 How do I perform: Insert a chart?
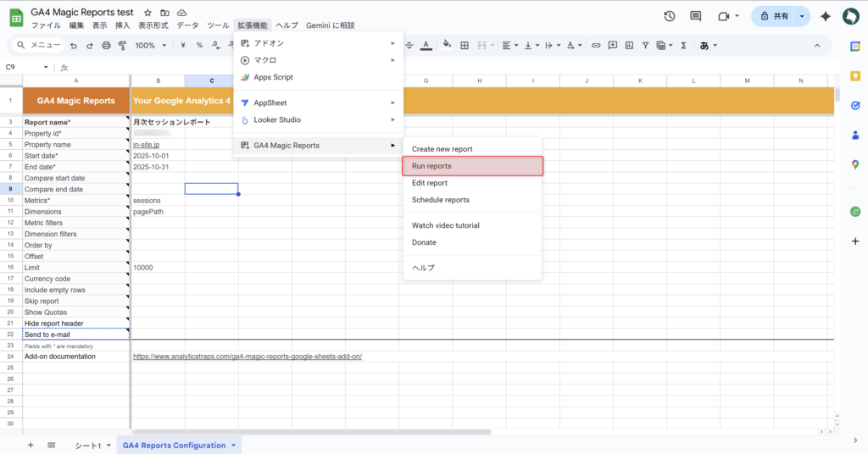coord(630,46)
